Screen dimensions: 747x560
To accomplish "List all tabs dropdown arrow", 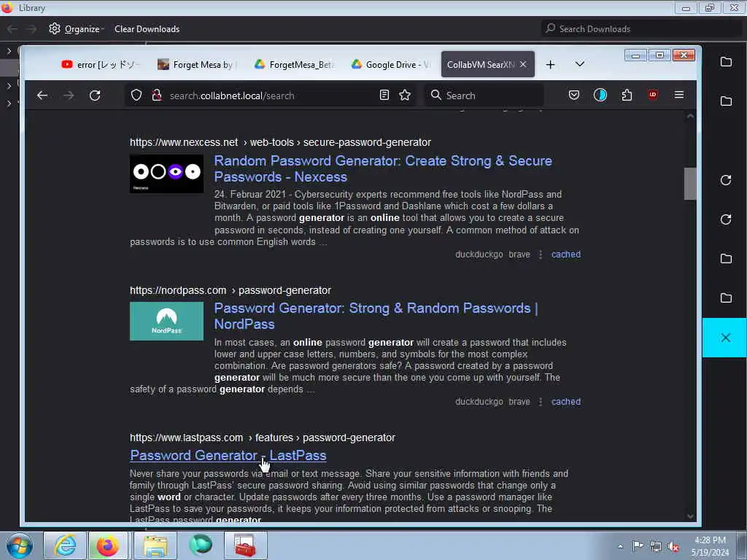I will click(579, 64).
